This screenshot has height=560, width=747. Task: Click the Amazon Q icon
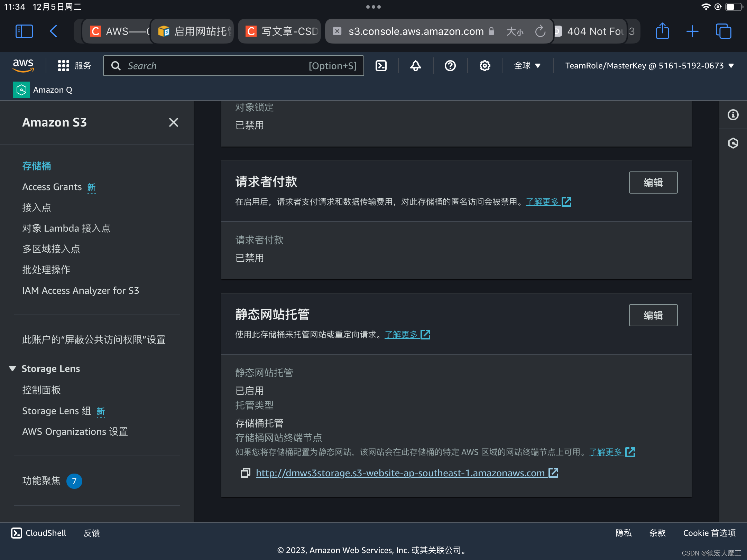pyautogui.click(x=21, y=90)
